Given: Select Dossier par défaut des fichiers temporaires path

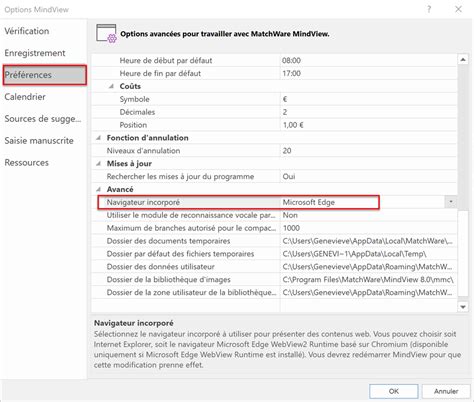Looking at the screenshot, I should pyautogui.click(x=354, y=254).
